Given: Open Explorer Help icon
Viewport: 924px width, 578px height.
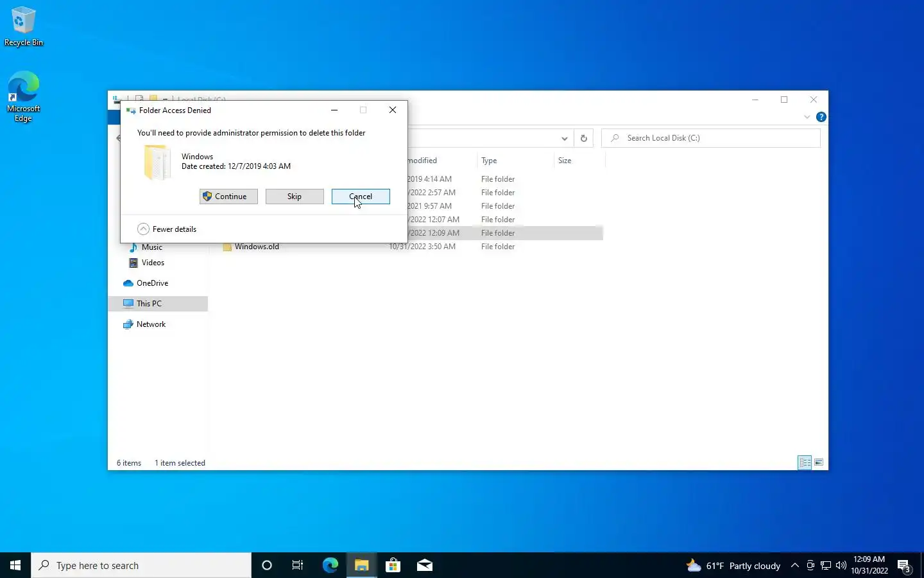Looking at the screenshot, I should tap(821, 117).
